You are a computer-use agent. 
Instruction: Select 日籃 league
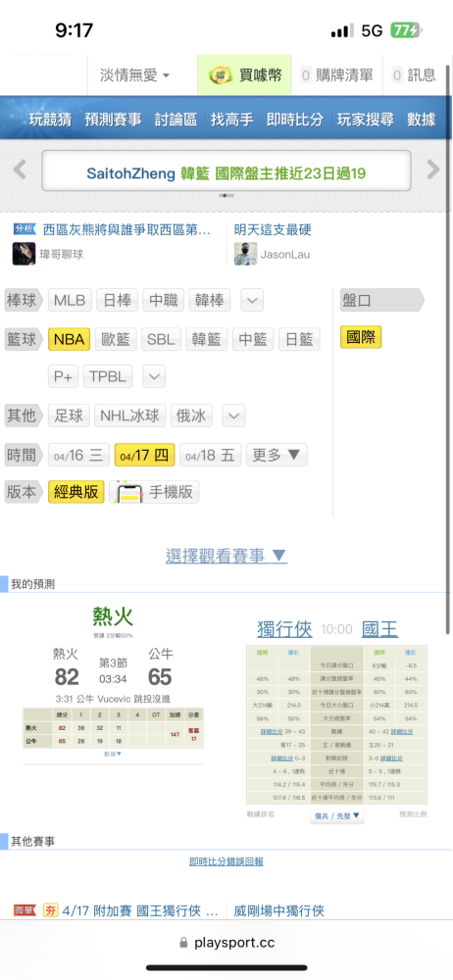tap(299, 339)
